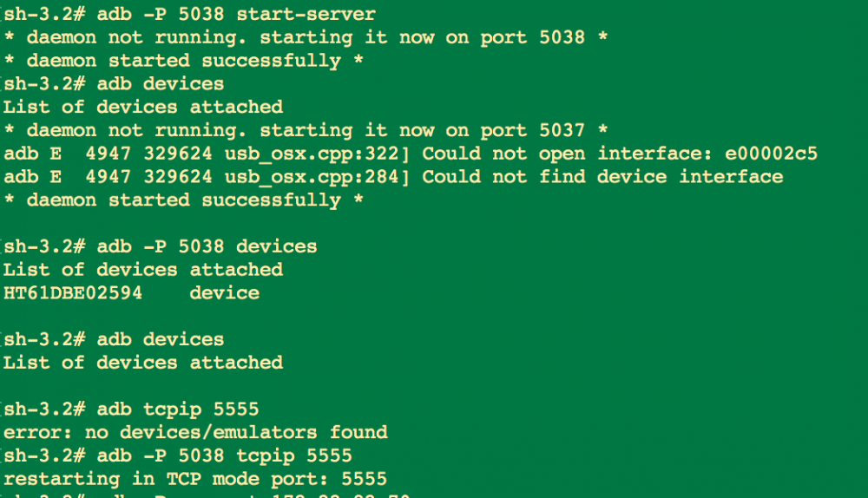Click the first 'List of devices attached' line

(x=143, y=107)
